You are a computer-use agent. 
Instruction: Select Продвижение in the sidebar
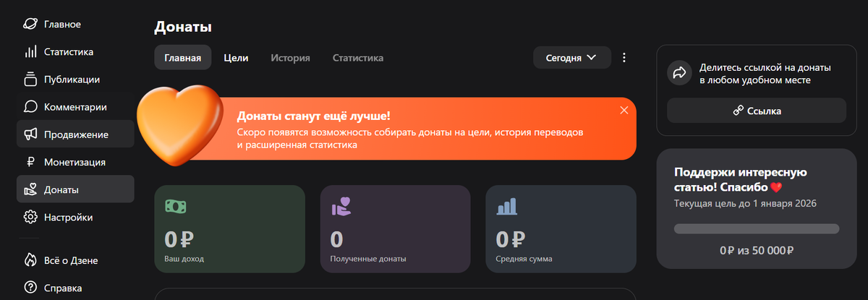coord(75,134)
